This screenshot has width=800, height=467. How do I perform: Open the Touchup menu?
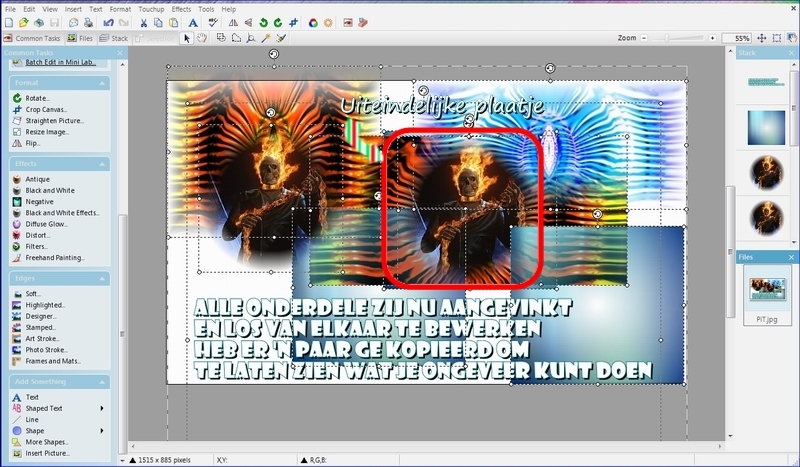(x=151, y=9)
